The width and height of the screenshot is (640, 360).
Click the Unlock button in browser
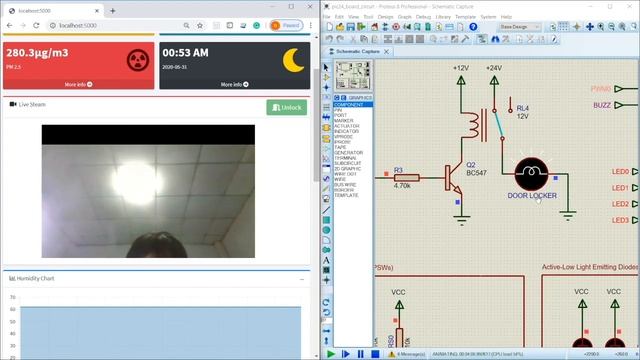pos(287,107)
